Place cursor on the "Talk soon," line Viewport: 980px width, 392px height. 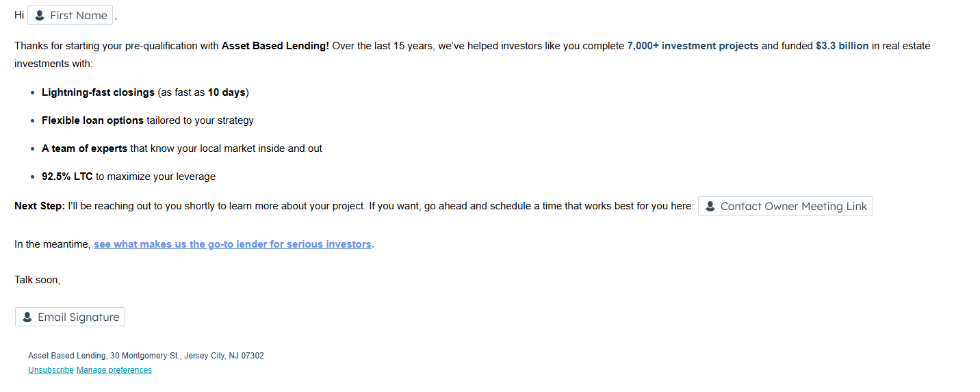coord(37,279)
